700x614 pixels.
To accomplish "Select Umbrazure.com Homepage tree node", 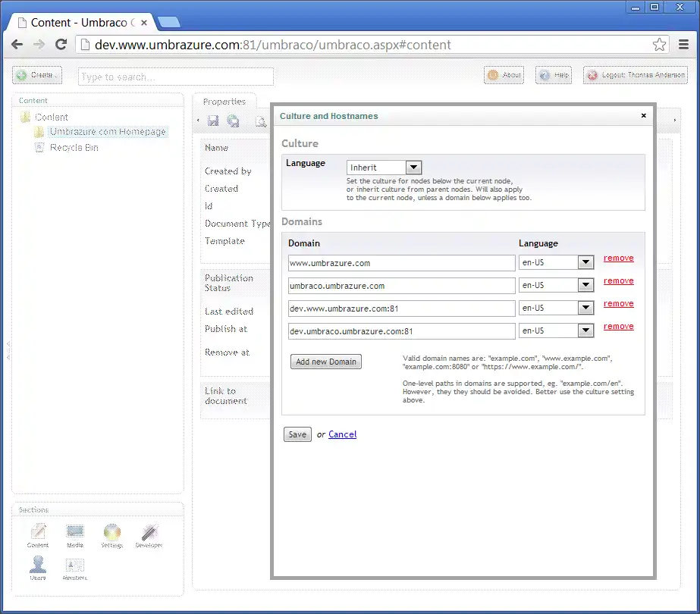I will [x=108, y=132].
